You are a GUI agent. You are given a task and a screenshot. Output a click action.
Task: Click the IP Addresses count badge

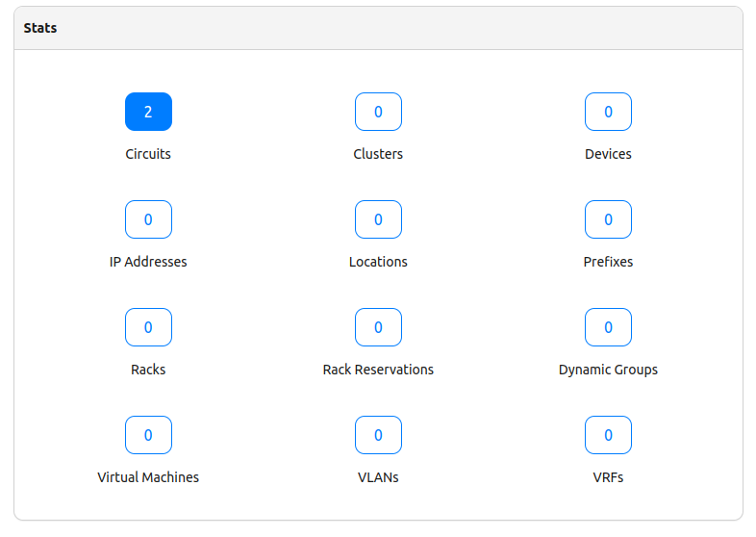tap(148, 219)
